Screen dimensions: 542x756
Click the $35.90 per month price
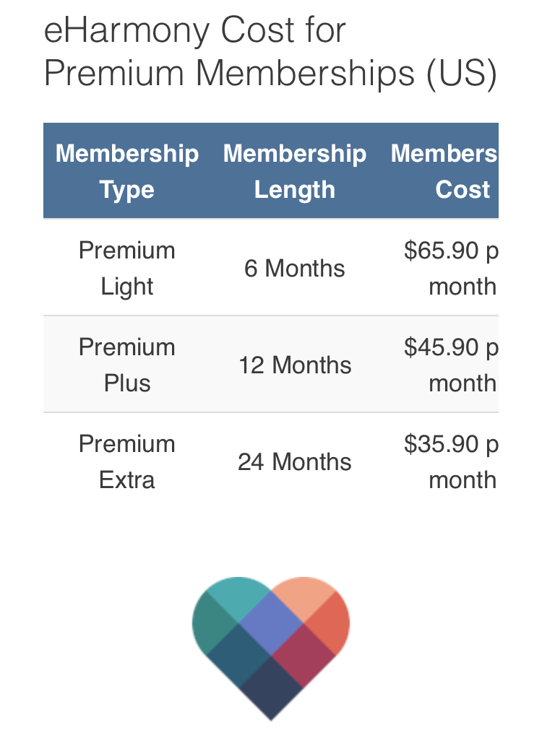[x=451, y=462]
